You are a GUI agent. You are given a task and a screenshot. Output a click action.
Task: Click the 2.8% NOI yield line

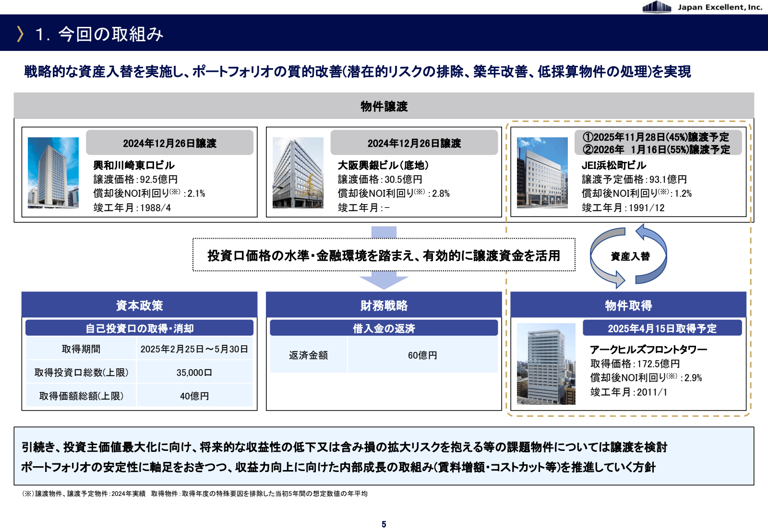394,193
